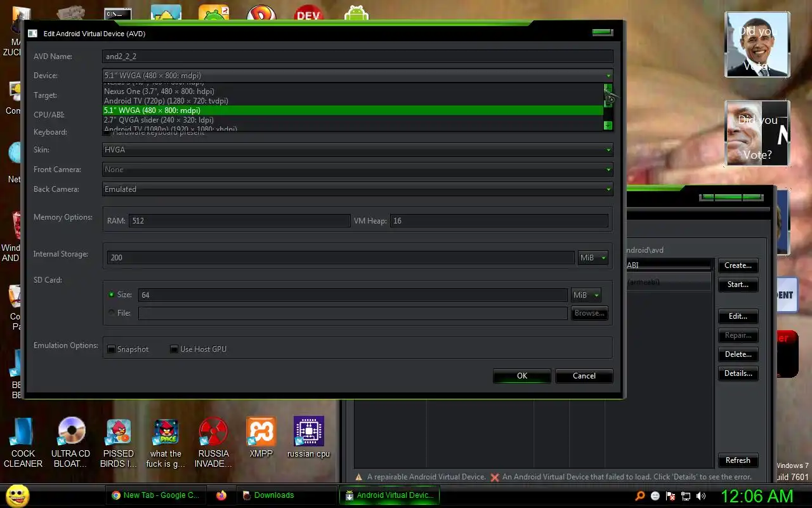
Task: Click the device list scroll up arrow
Action: tap(608, 88)
